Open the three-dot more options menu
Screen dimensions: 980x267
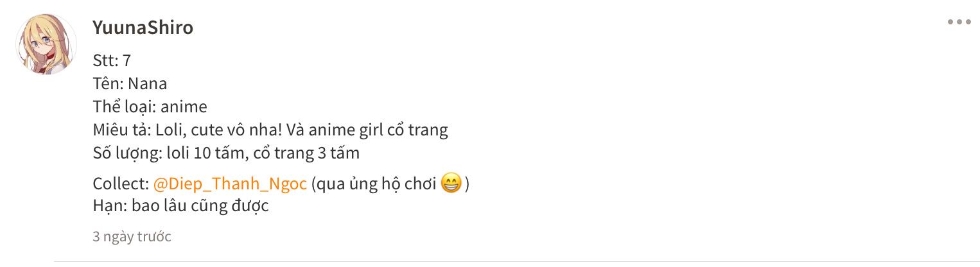tap(959, 22)
